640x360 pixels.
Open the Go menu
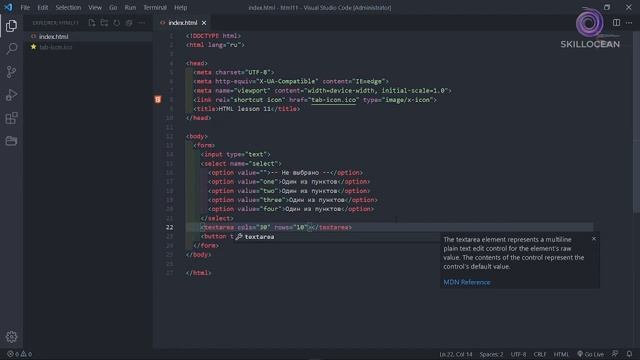click(x=113, y=7)
